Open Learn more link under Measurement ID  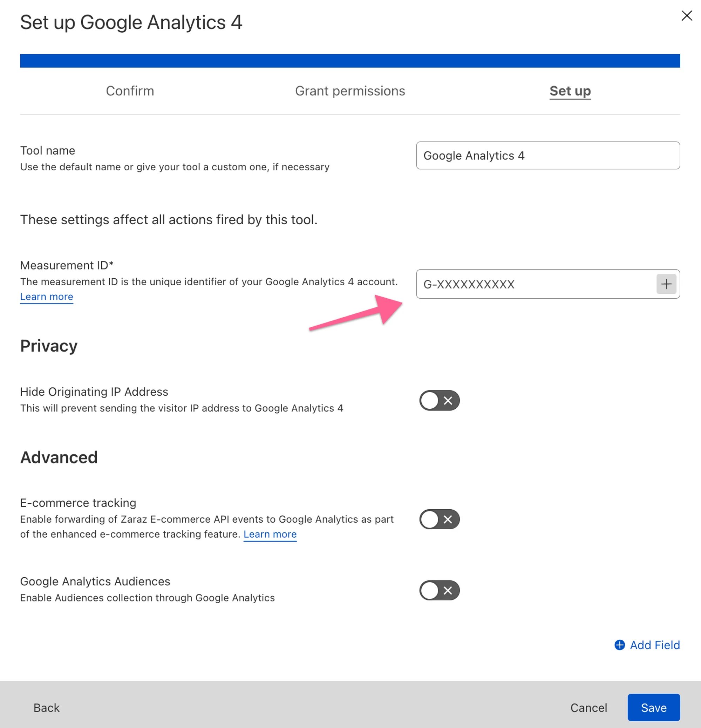click(x=46, y=297)
